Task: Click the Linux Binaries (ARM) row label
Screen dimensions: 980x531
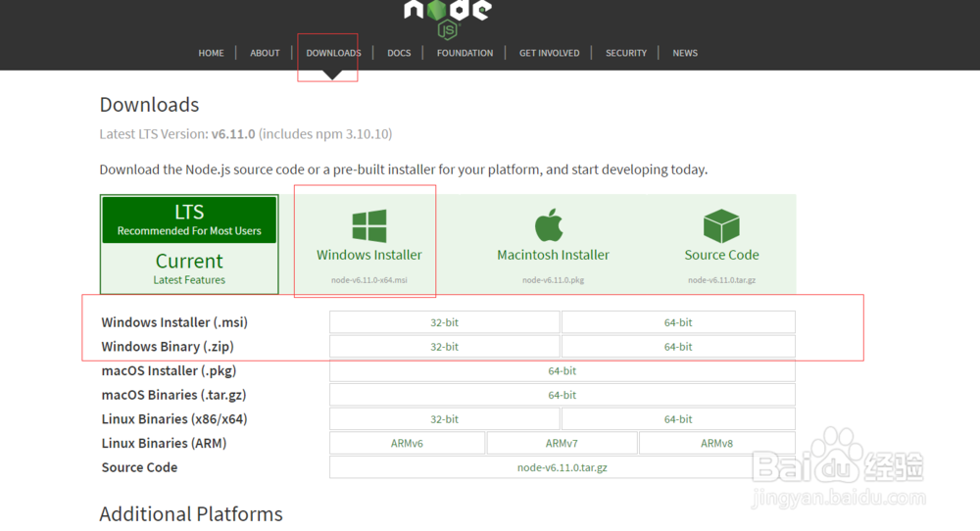Action: [164, 444]
